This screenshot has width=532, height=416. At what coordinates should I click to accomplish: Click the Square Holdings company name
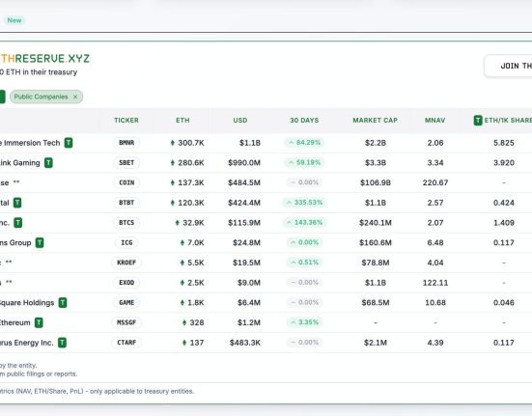pyautogui.click(x=27, y=302)
